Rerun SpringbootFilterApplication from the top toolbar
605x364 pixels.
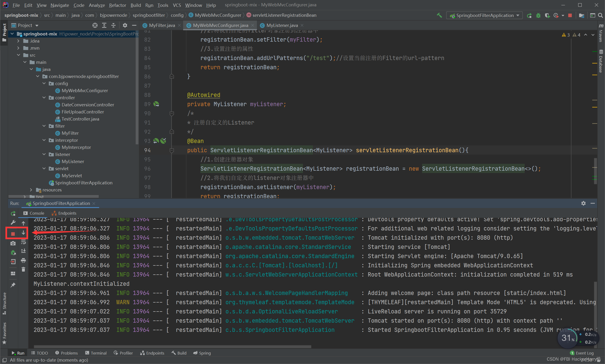(x=529, y=15)
